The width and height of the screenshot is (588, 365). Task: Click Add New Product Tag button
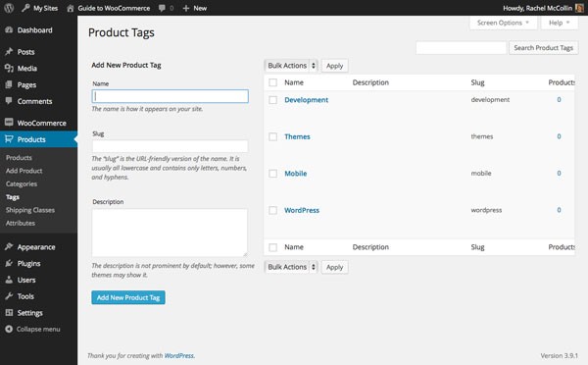click(128, 297)
